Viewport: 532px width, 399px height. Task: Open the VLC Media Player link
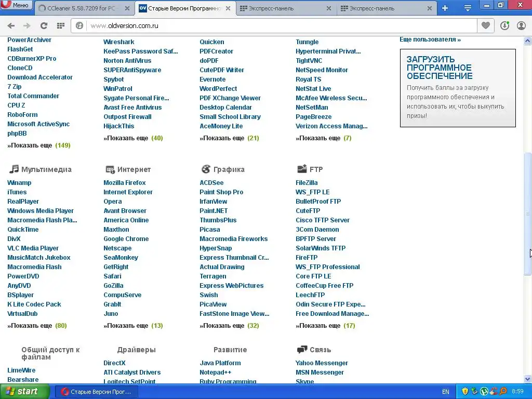point(33,248)
